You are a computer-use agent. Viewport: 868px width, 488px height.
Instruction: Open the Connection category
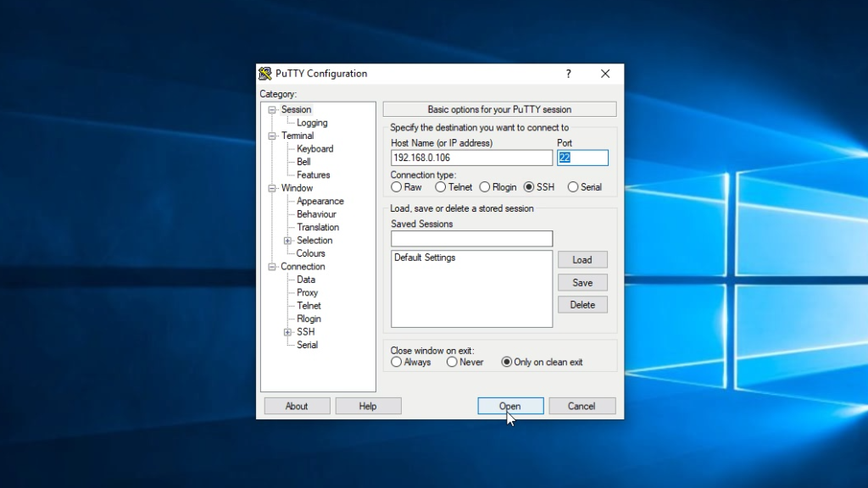[303, 267]
